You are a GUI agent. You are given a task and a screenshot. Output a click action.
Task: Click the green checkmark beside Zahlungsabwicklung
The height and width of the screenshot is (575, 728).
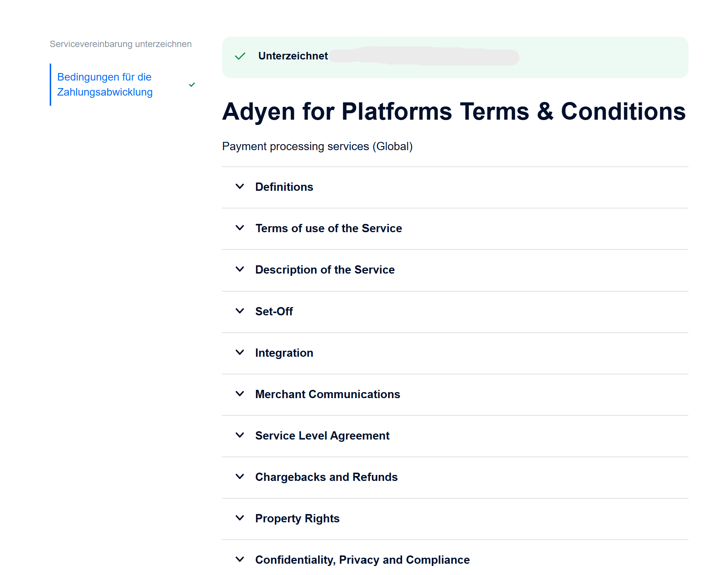[x=192, y=85]
